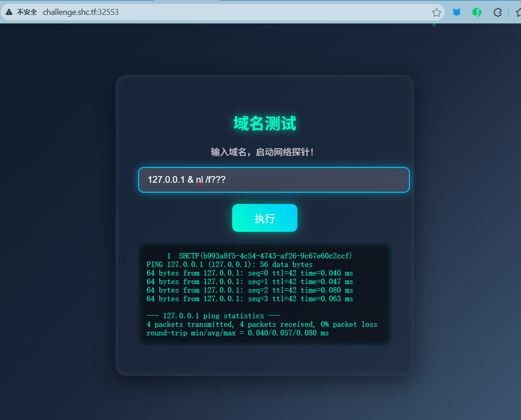
Task: Open the puzzle-piece Extensions menu
Action: coord(497,12)
